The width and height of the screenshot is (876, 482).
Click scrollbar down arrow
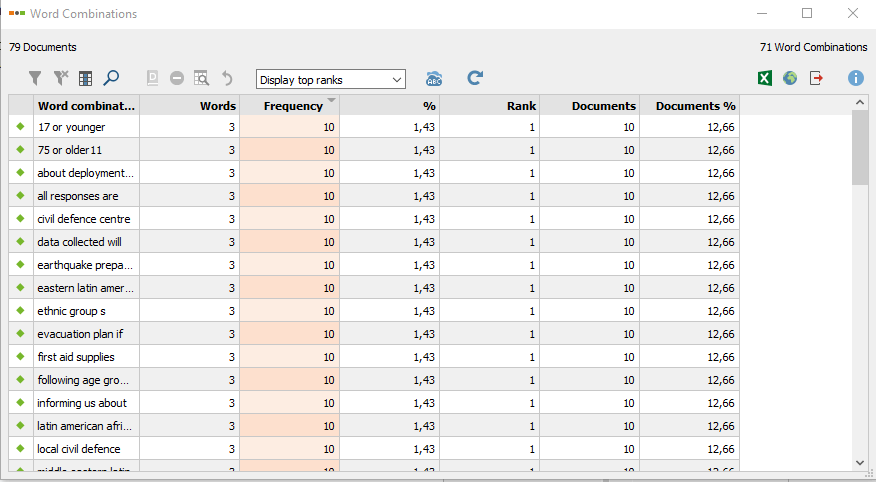[x=860, y=462]
